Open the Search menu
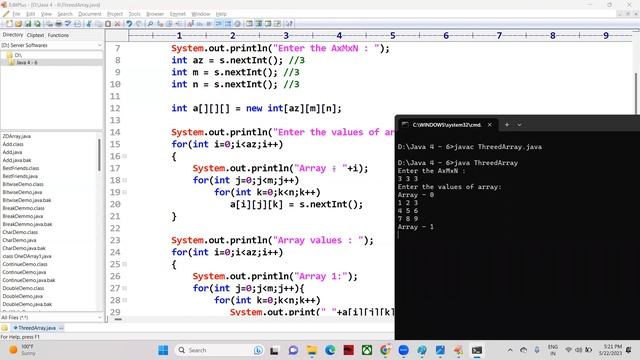 64,14
